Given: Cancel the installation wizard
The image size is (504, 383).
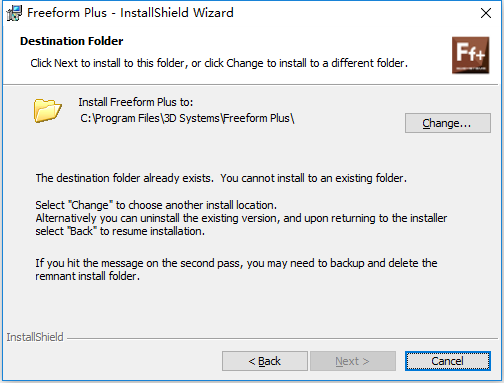Looking at the screenshot, I should coord(448,361).
